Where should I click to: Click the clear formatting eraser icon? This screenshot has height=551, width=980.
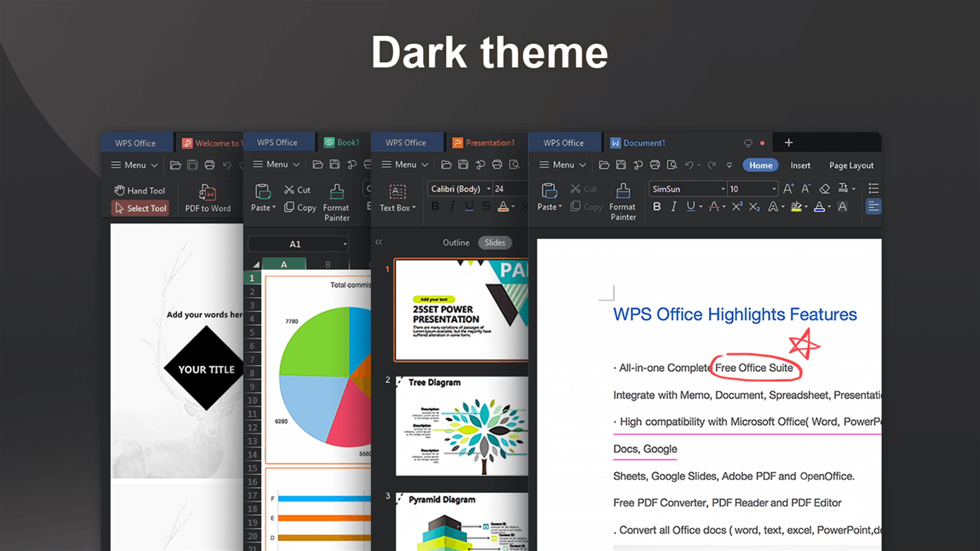pyautogui.click(x=824, y=188)
